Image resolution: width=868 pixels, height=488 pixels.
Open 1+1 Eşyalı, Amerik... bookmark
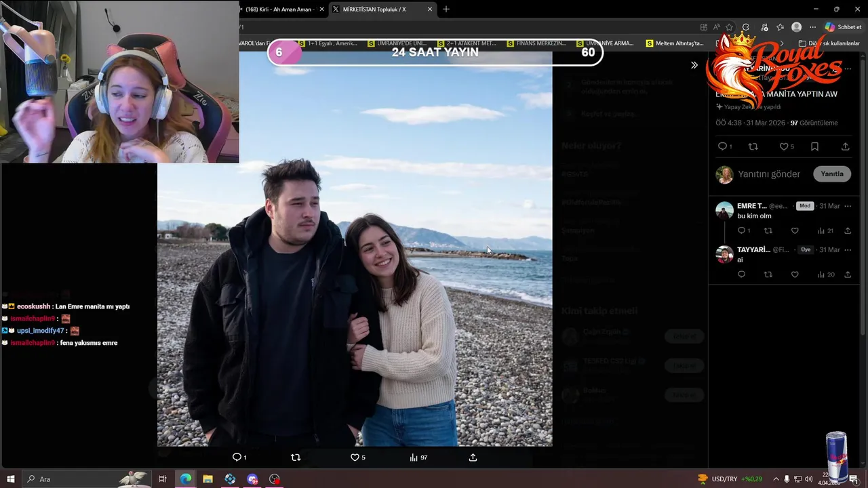coord(328,43)
